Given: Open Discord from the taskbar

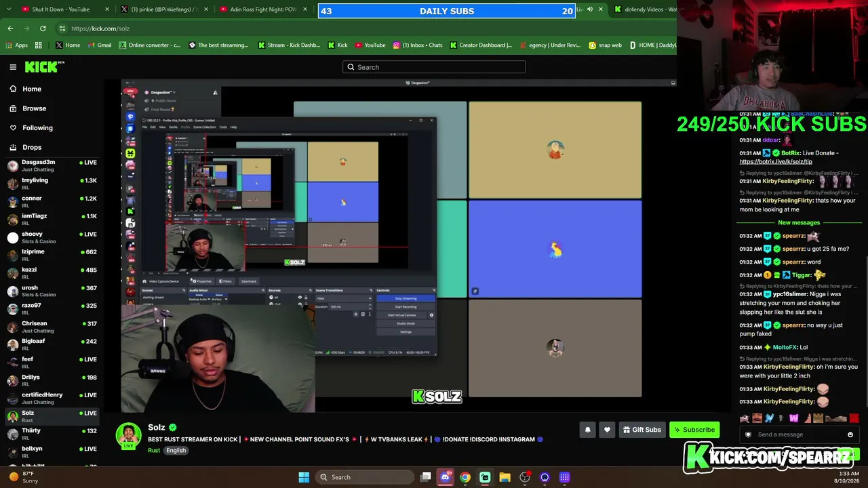Looking at the screenshot, I should 446,477.
